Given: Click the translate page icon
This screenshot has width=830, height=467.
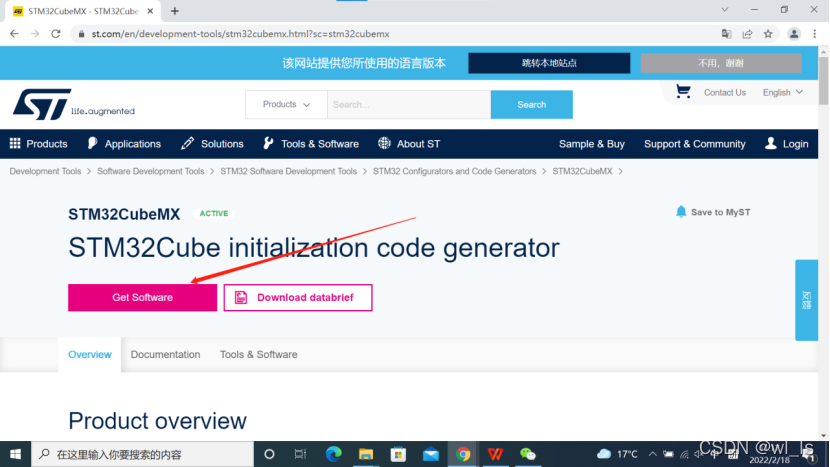Looking at the screenshot, I should click(x=726, y=34).
